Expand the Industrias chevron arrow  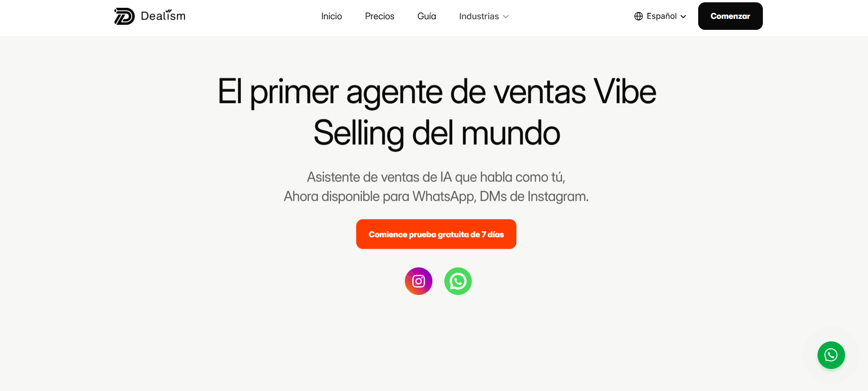tap(506, 17)
